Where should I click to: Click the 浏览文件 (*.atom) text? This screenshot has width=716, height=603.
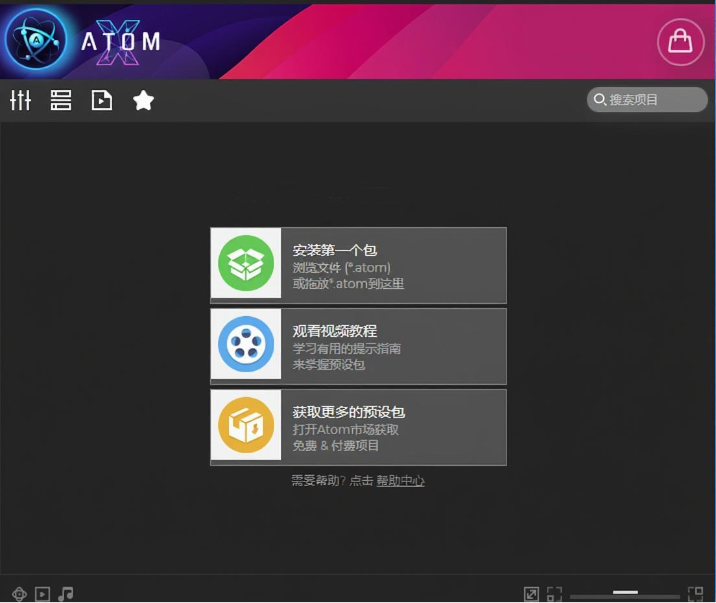click(x=342, y=267)
